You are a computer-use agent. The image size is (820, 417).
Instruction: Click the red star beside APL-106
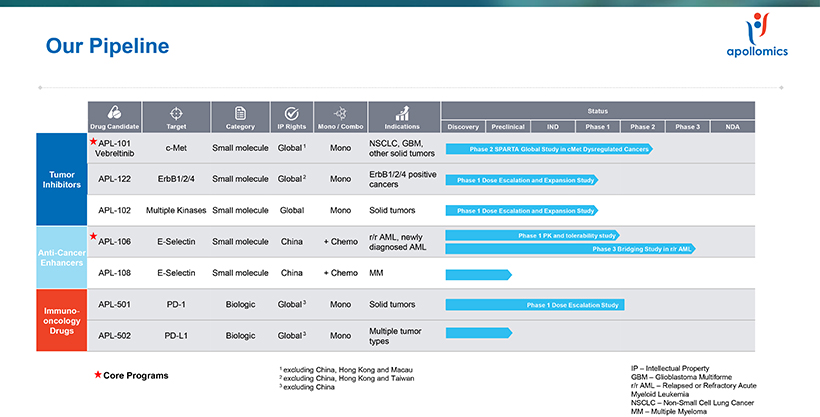point(93,236)
